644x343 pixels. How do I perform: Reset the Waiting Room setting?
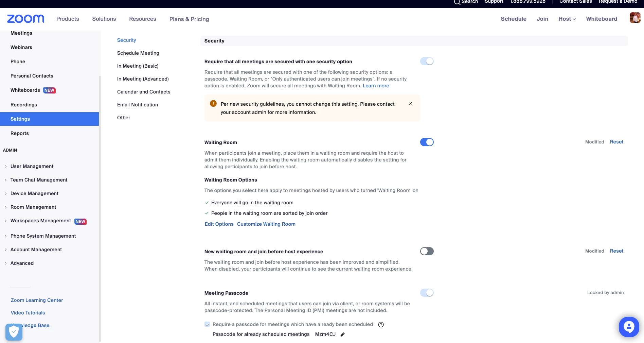(616, 142)
